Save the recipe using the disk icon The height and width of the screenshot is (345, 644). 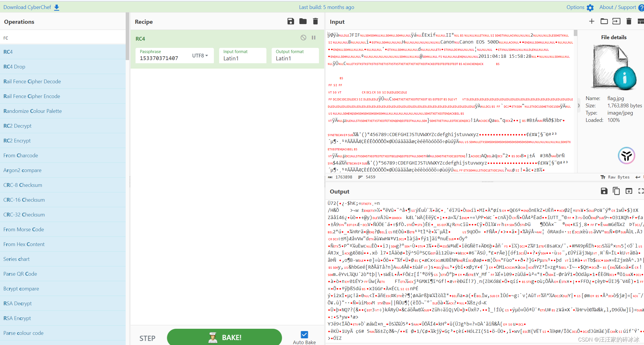291,21
